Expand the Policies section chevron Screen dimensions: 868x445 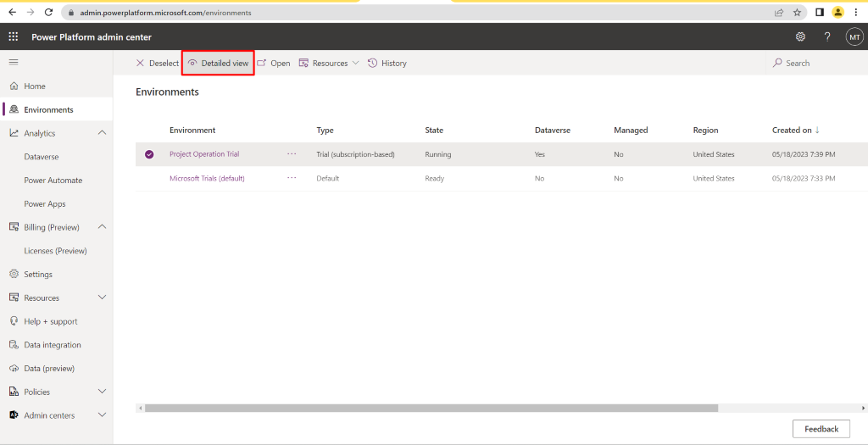[102, 392]
